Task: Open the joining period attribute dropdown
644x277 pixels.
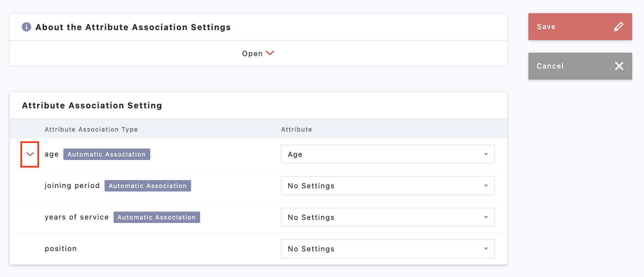Action: point(387,186)
